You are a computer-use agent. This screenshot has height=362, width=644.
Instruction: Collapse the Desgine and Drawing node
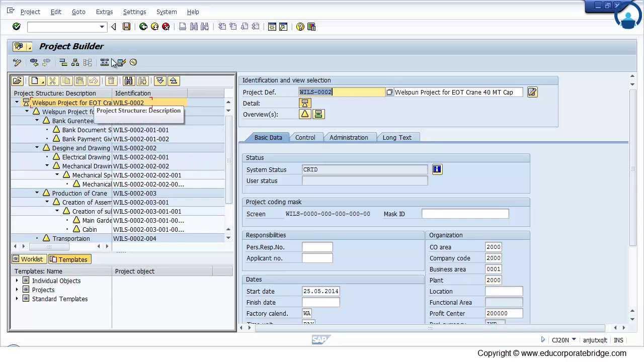pos(37,148)
